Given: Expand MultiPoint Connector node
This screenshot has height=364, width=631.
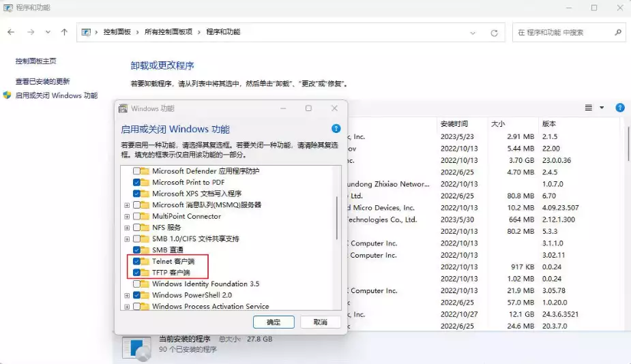Looking at the screenshot, I should click(x=127, y=216).
